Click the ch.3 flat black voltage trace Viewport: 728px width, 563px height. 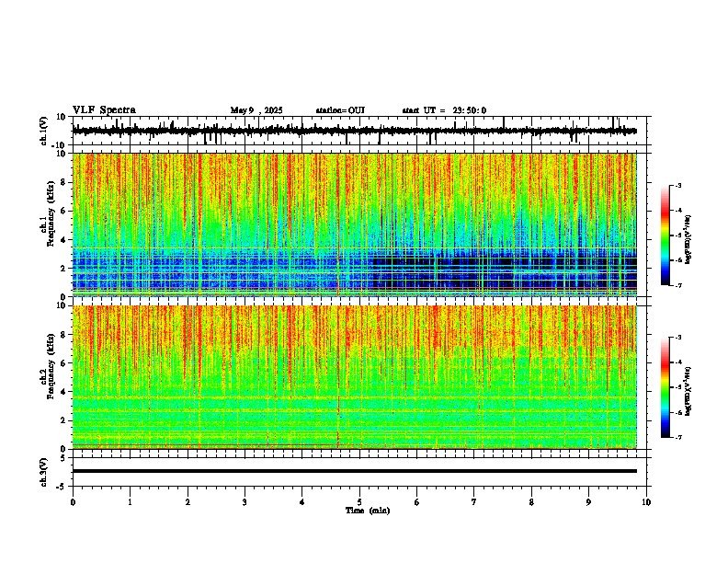pos(354,471)
